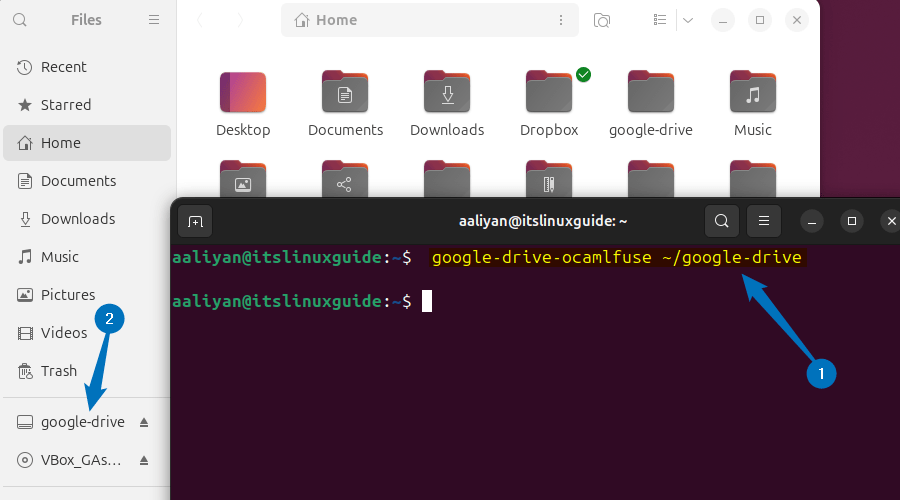Viewport: 900px width, 500px height.
Task: Open search in the Files sidebar
Action: [20, 20]
